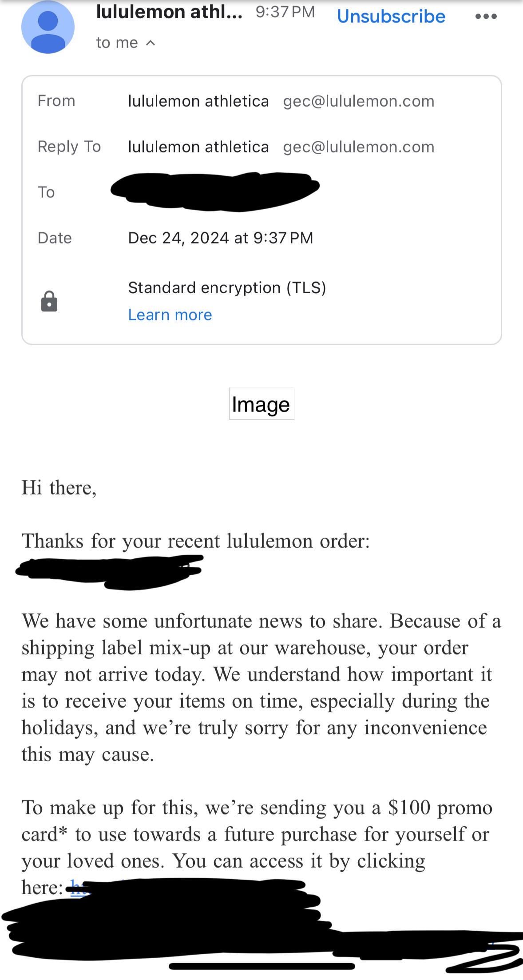Open the sender avatar profile icon

coord(48,27)
